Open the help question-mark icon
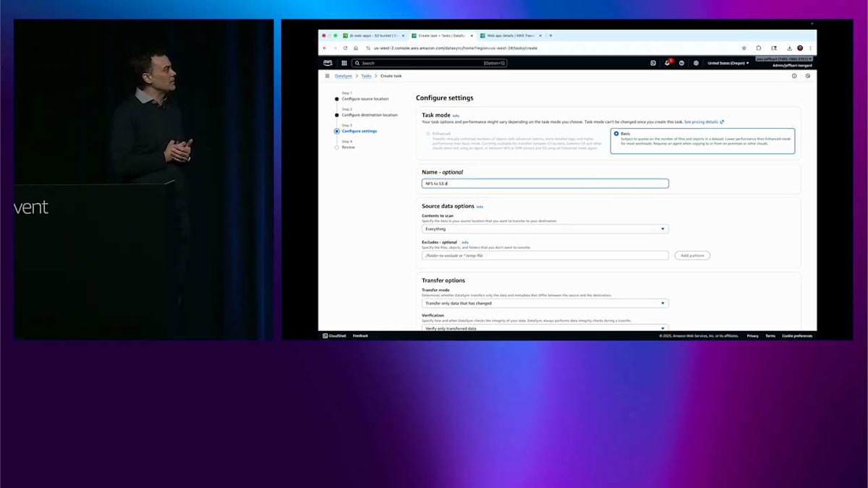The height and width of the screenshot is (488, 868). [681, 63]
